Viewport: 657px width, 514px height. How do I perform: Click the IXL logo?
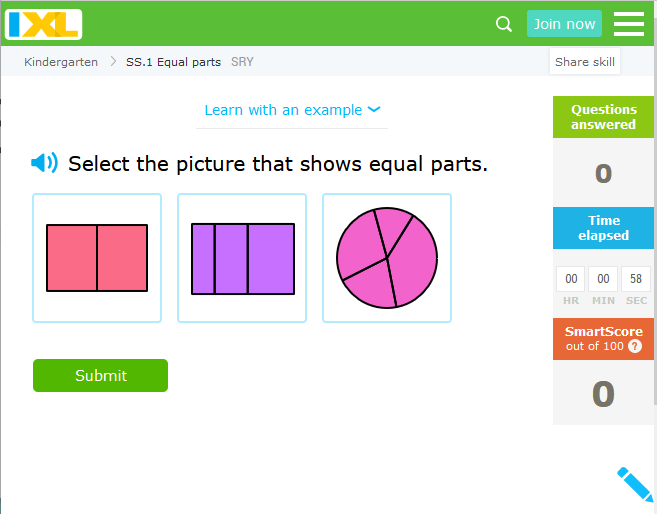44,24
